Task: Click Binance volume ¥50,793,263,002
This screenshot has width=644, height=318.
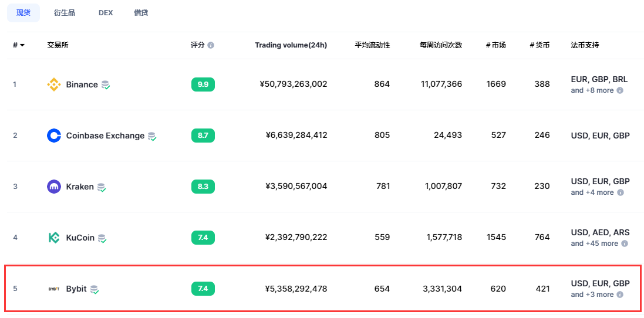Action: [294, 84]
